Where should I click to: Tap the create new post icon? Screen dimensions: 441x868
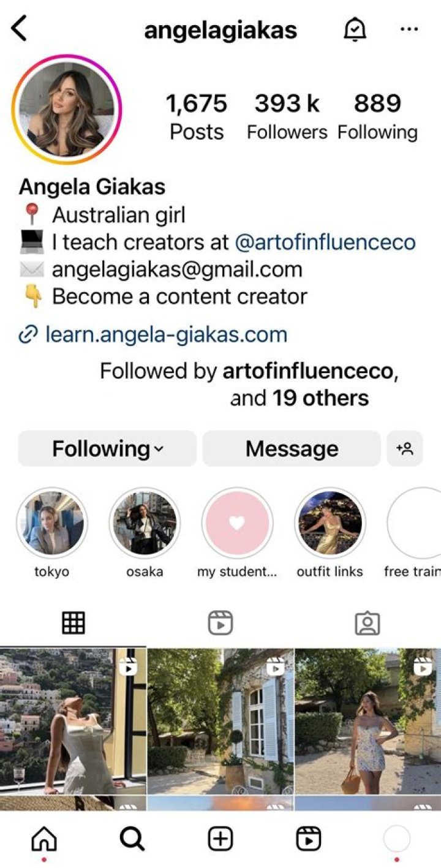click(221, 839)
